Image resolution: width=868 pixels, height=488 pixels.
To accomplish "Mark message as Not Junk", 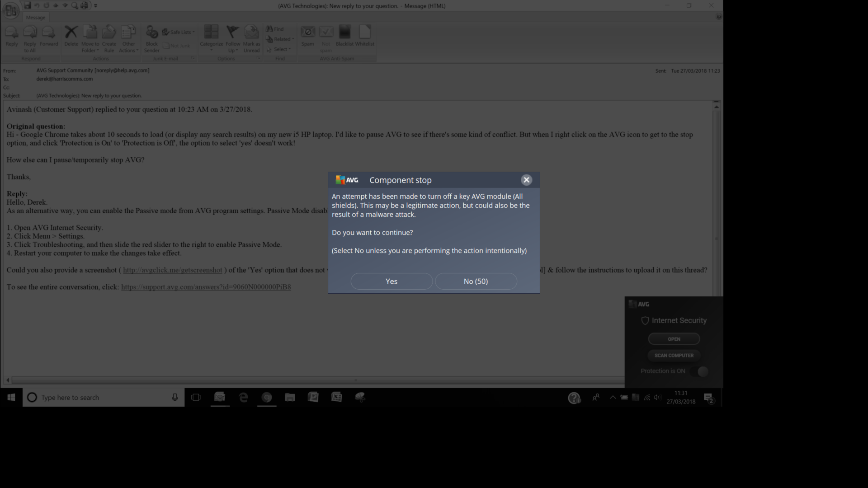I will [x=176, y=46].
